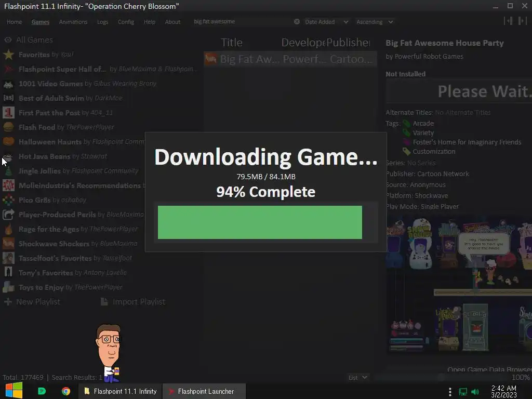The width and height of the screenshot is (532, 399).
Task: Click the Arcade tag
Action: 423,124
